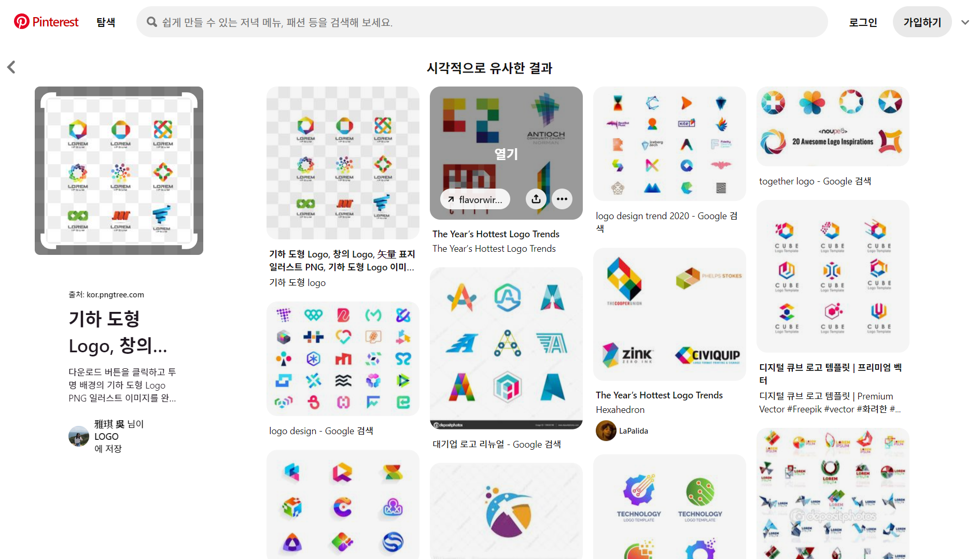Open the zink and Civiquip logos thumbnail

point(669,314)
